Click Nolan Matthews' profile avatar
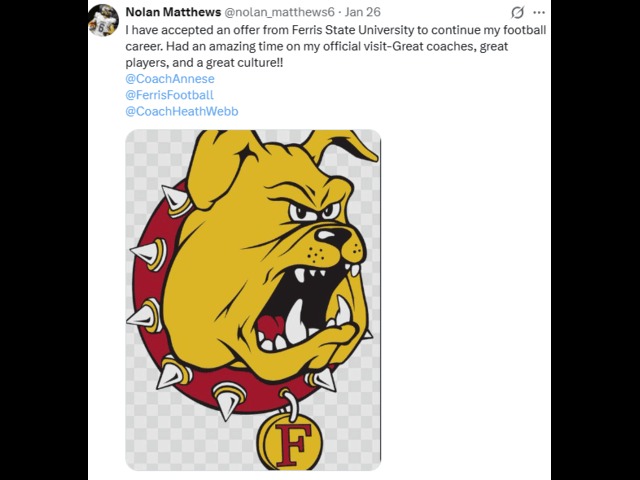640x480 pixels. [103, 20]
